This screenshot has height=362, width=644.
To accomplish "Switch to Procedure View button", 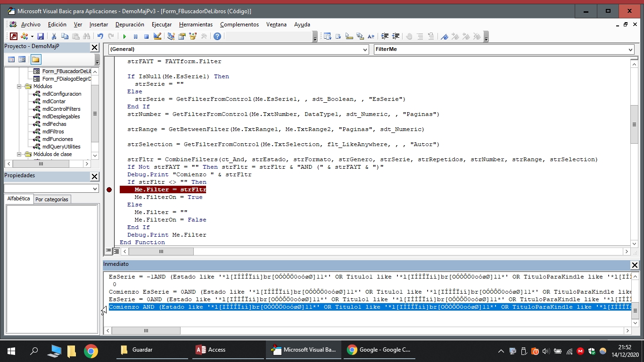I will coord(108,251).
